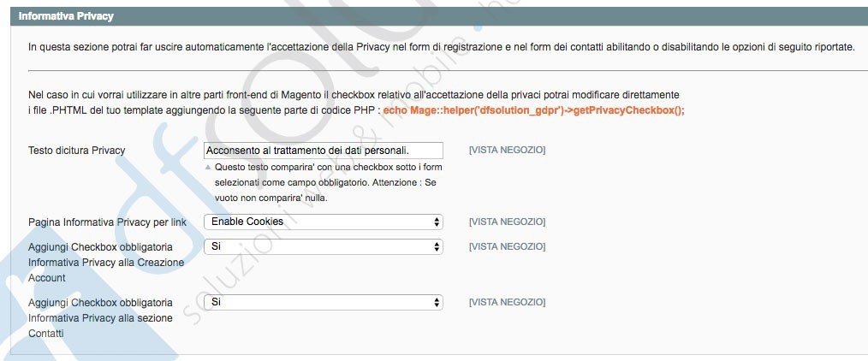Click small triangle hint icon below text field
The image size is (868, 361).
[x=208, y=167]
